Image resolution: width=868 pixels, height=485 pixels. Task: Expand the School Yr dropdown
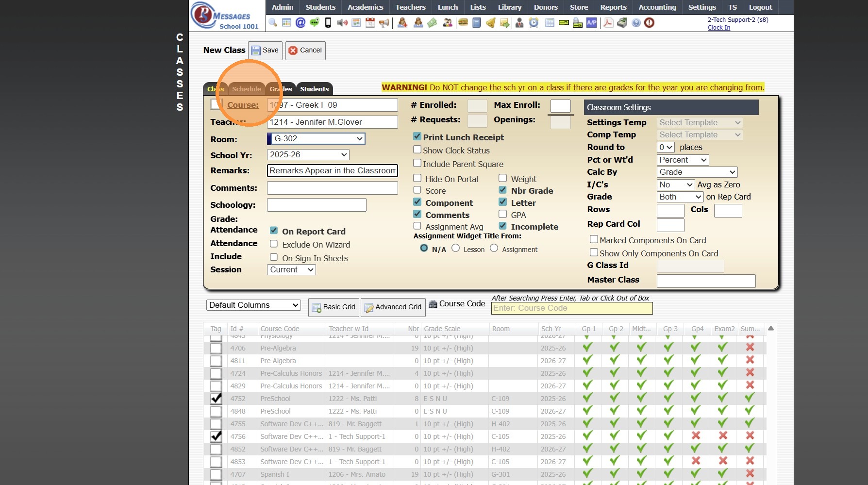point(308,155)
